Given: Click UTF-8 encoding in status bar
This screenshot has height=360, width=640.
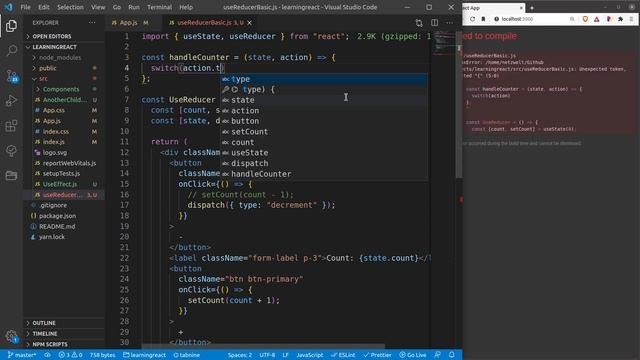Looking at the screenshot, I should tap(267, 355).
